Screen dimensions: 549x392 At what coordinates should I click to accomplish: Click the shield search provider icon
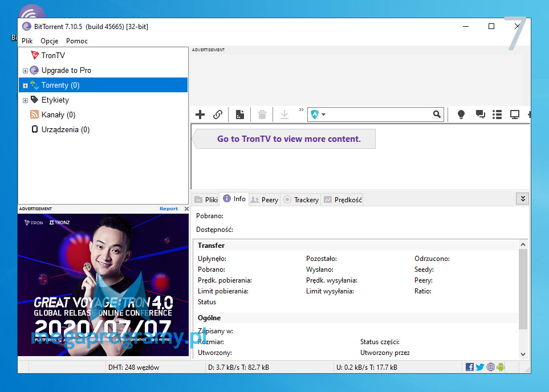(315, 115)
